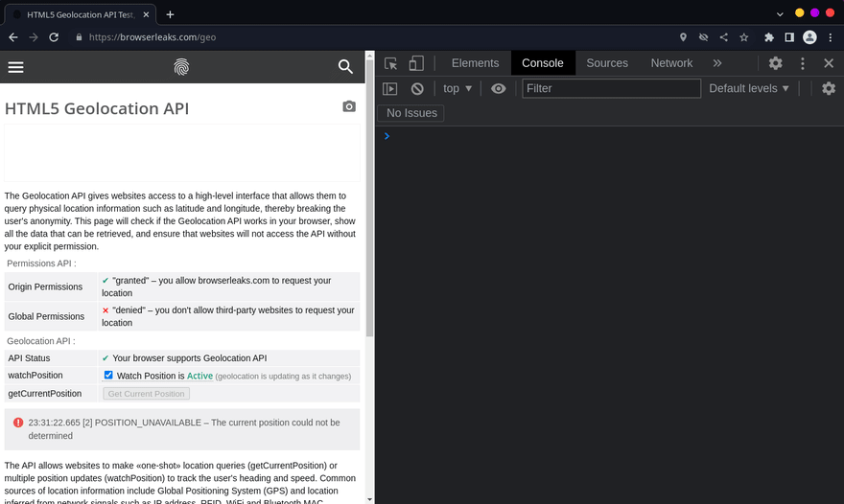This screenshot has width=844, height=504.
Task: Open the Chrome three-dot menu
Action: pos(831,37)
